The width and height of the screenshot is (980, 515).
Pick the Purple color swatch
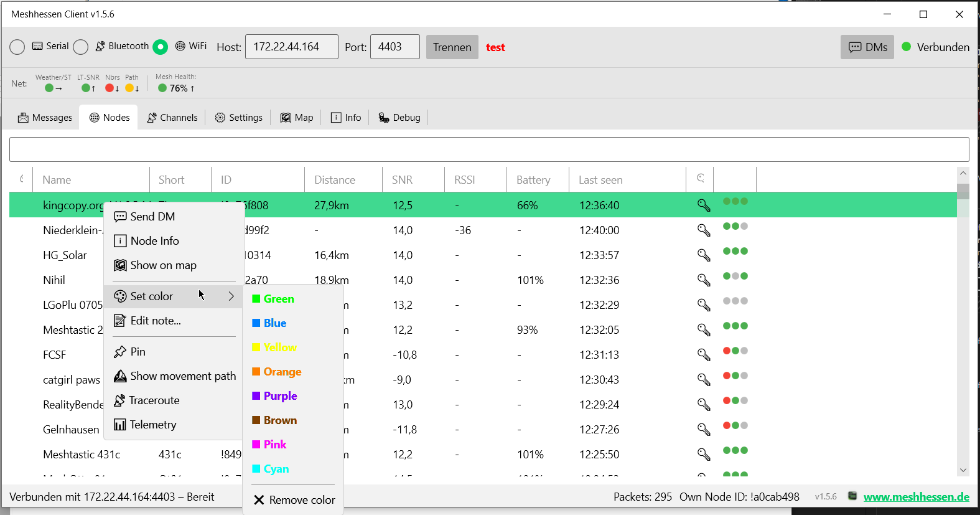coord(256,396)
